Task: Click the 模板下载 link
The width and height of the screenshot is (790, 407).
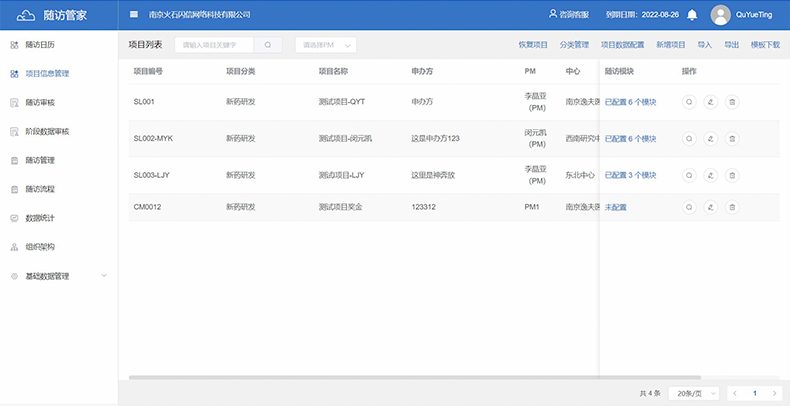Action: pyautogui.click(x=765, y=45)
